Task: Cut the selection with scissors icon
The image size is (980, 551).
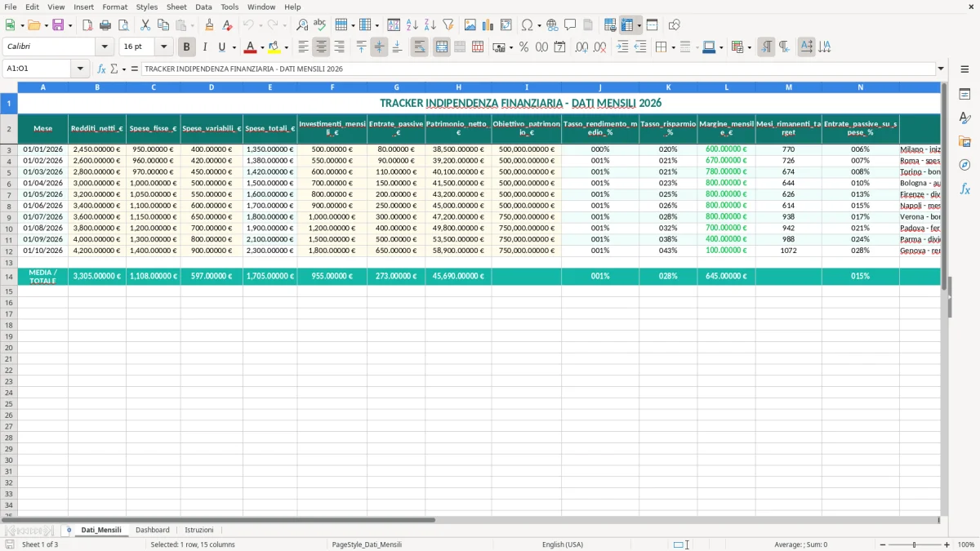Action: coord(145,25)
